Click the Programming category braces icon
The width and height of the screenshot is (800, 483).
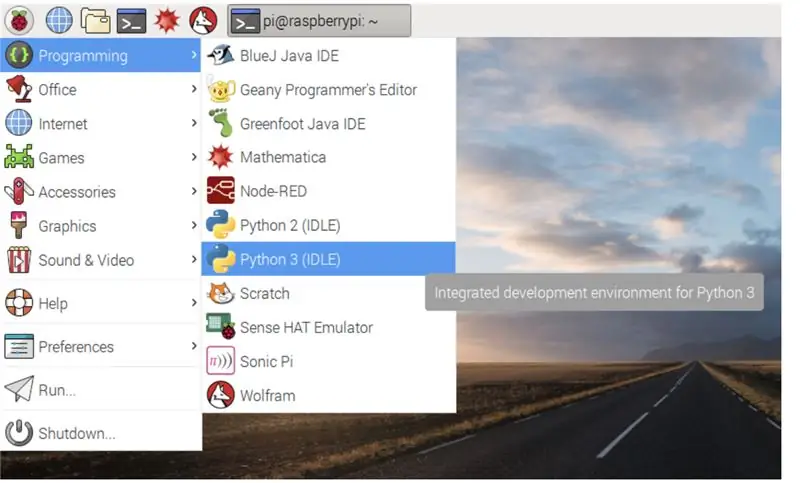(19, 55)
